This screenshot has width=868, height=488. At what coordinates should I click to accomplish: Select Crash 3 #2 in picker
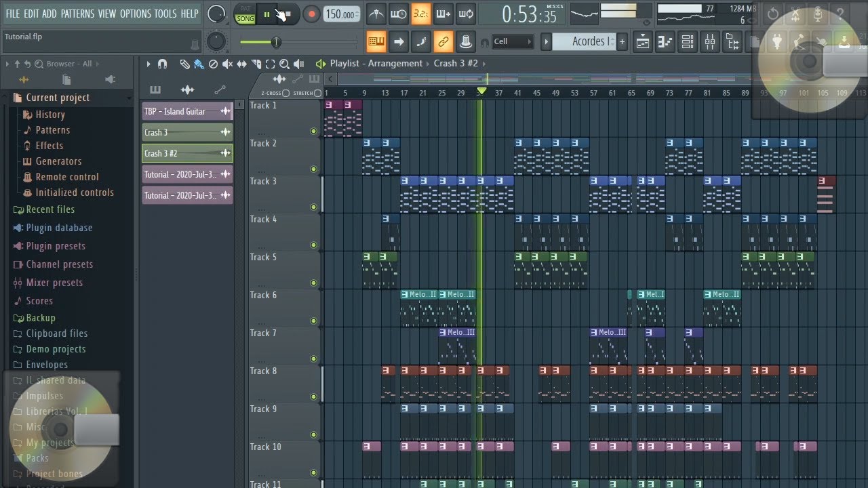pos(187,153)
